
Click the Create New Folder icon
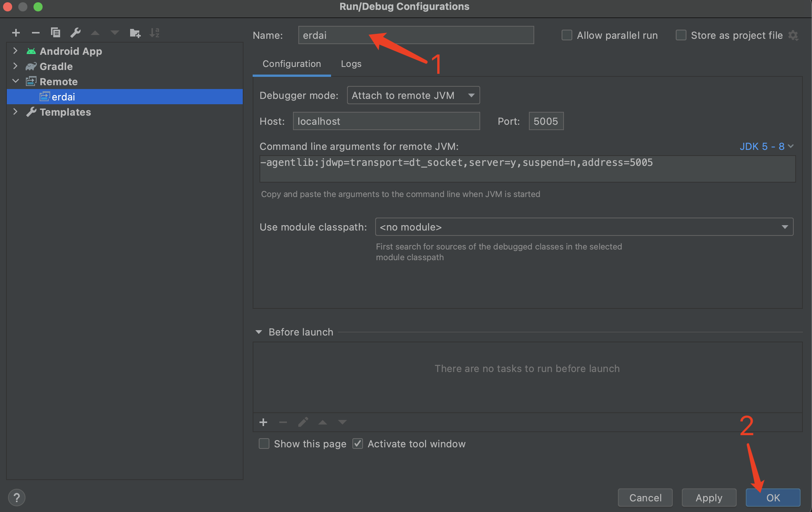coord(135,33)
